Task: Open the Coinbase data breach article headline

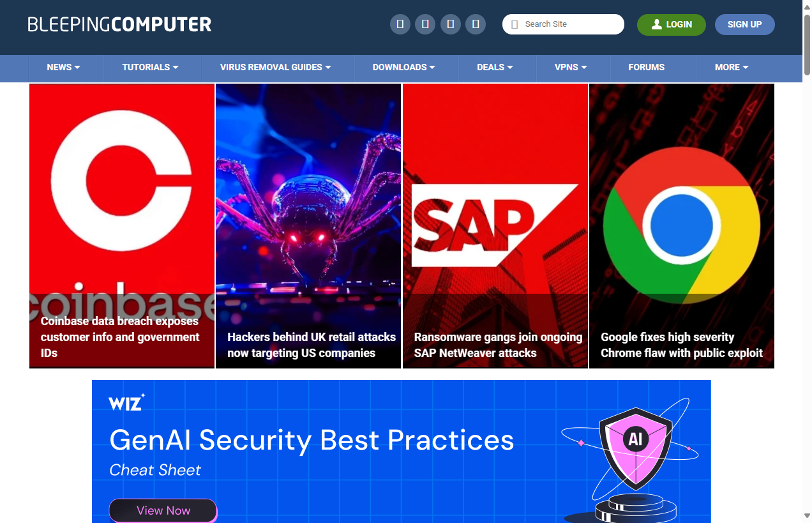Action: click(120, 337)
